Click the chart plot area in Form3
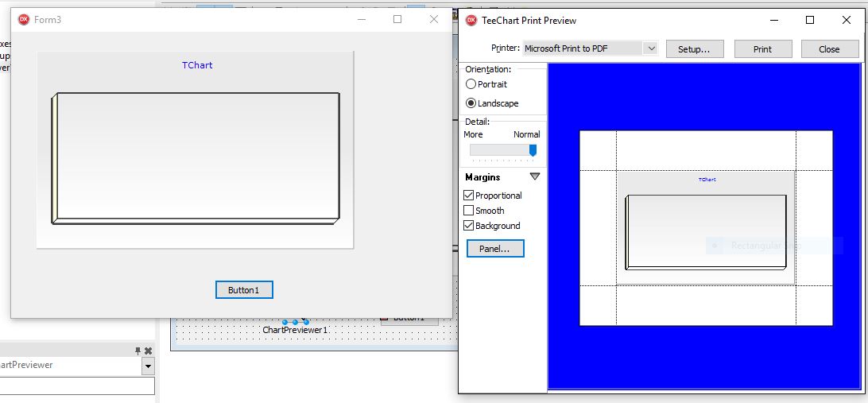The image size is (868, 403). pos(198,156)
